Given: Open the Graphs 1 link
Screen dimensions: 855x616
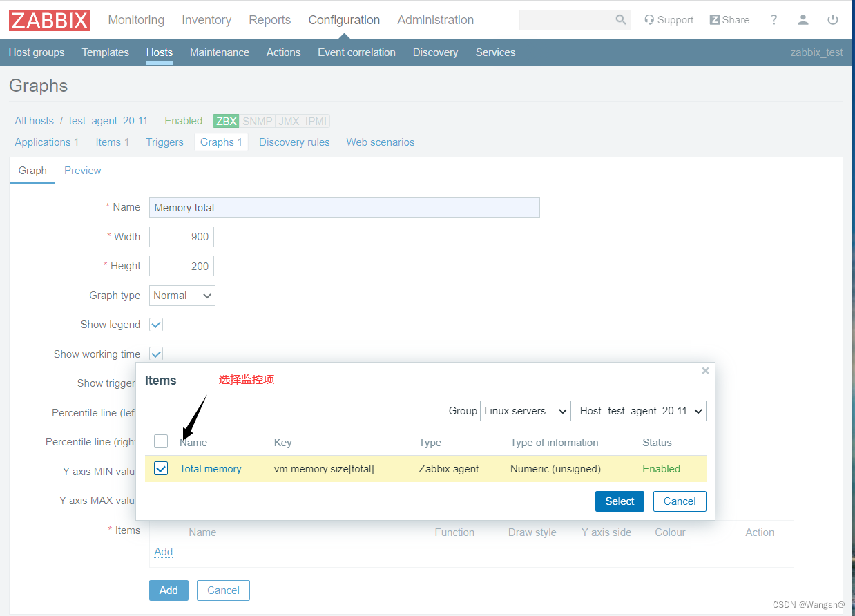Looking at the screenshot, I should click(221, 142).
